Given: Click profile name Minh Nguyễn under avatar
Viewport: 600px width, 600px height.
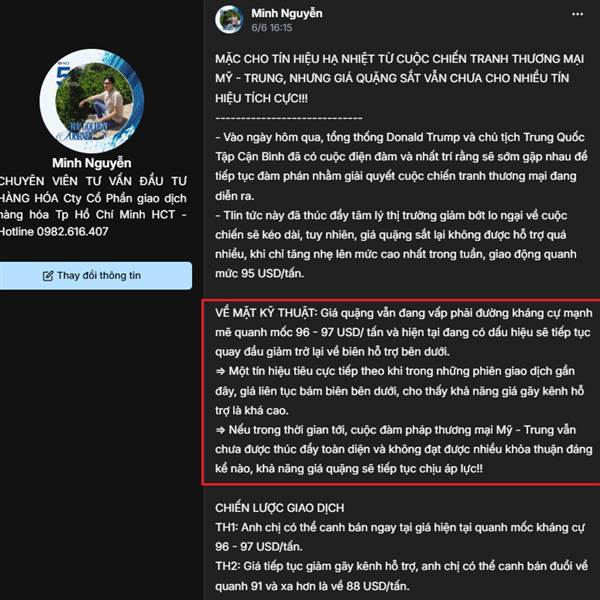Looking at the screenshot, I should (92, 163).
